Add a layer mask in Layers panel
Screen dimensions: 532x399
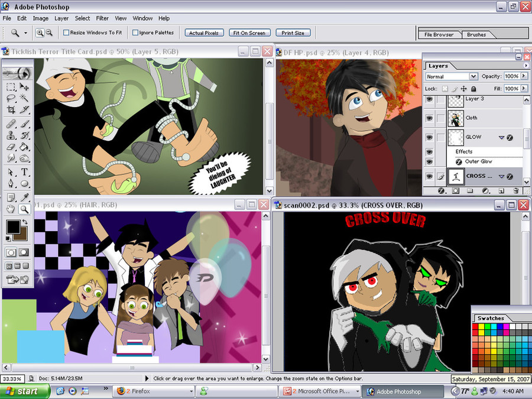[456, 191]
